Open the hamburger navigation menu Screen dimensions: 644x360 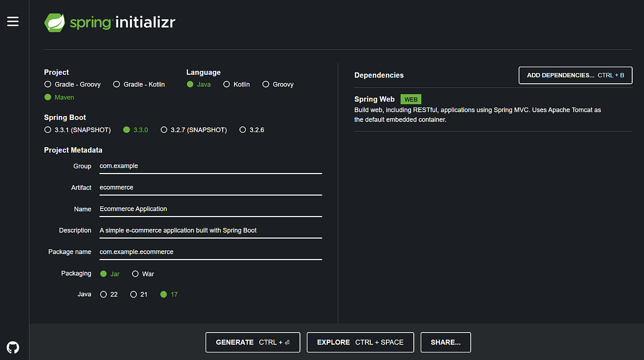[x=12, y=21]
